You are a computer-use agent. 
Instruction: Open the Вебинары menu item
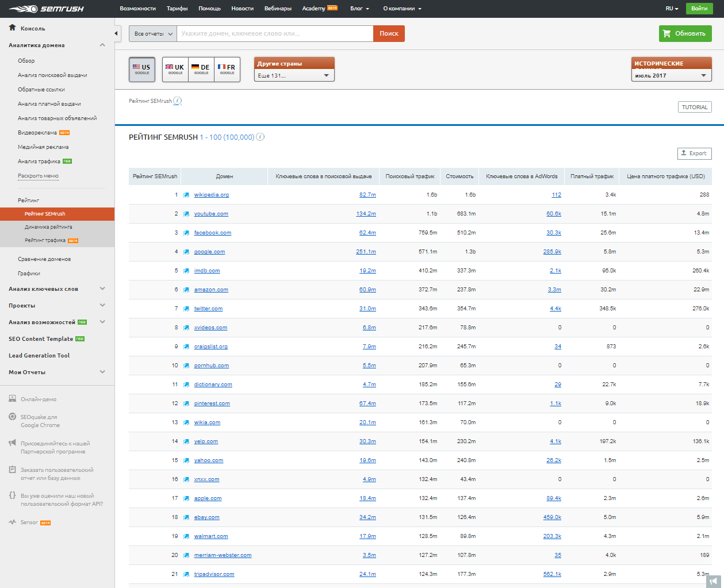tap(279, 9)
